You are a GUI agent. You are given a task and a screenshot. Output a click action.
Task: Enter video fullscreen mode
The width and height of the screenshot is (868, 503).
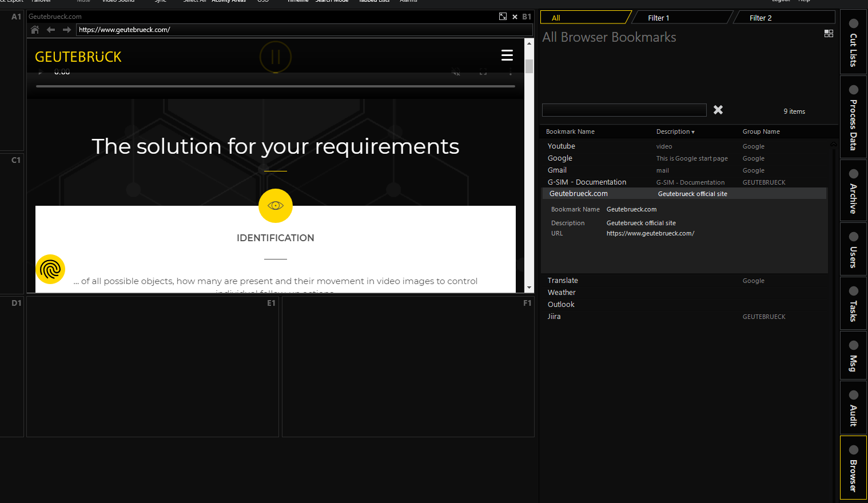(483, 72)
